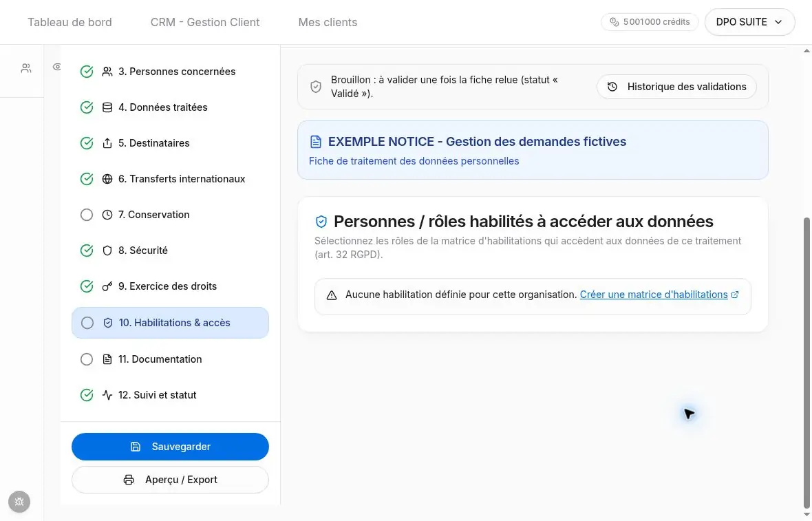Click the coins icon in credits badge
The height and width of the screenshot is (521, 812).
pyautogui.click(x=615, y=22)
